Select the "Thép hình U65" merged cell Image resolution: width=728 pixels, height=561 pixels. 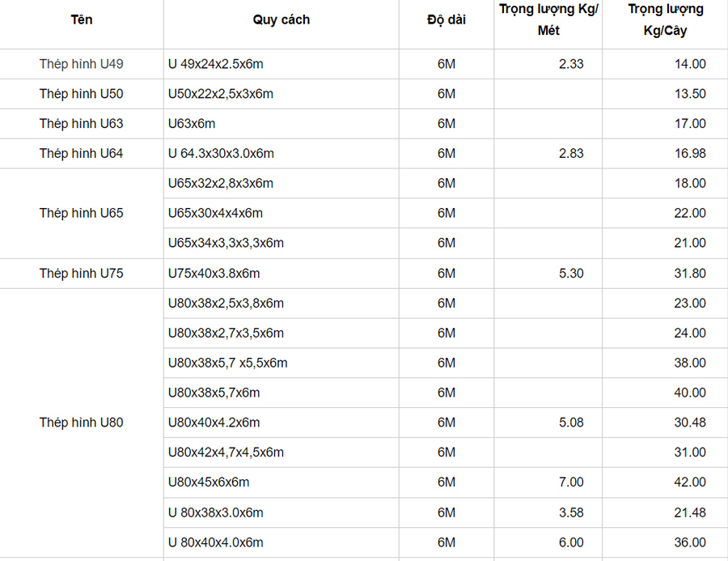tap(81, 213)
